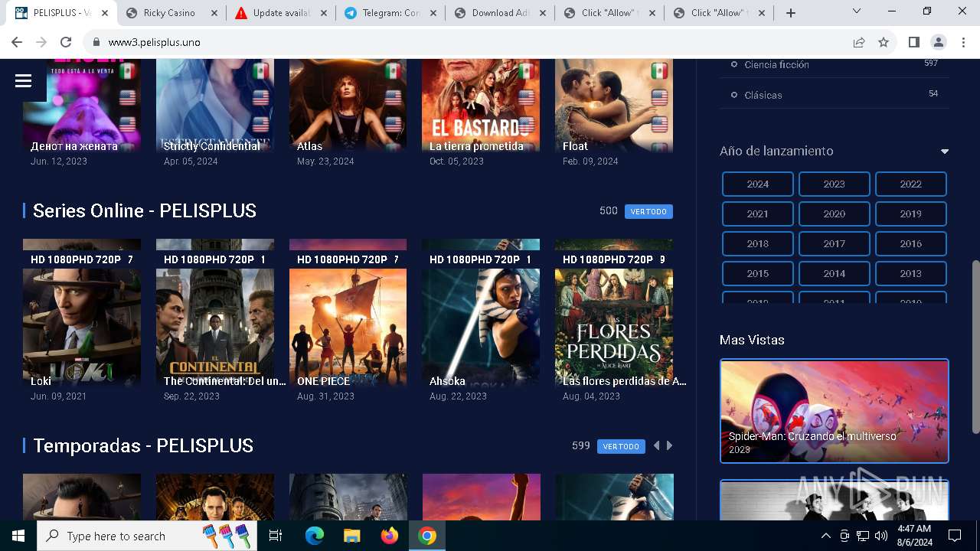Open the volume control in system tray
The height and width of the screenshot is (551, 980).
click(881, 536)
